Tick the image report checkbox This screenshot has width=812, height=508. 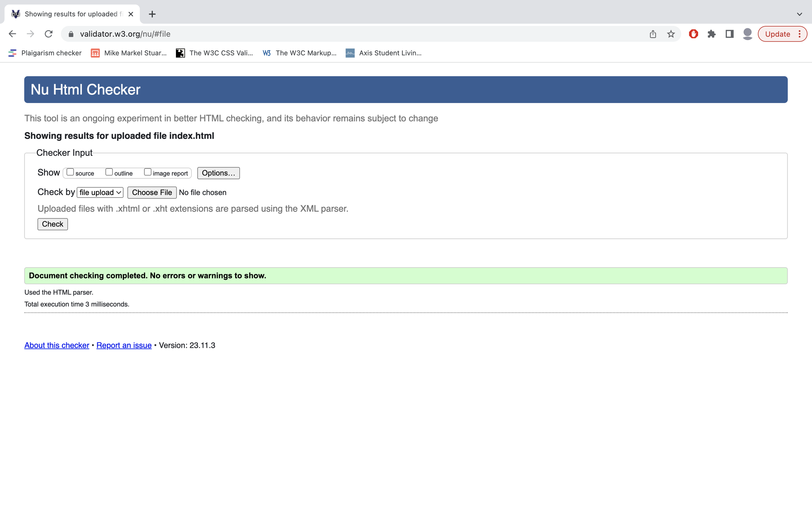tap(148, 172)
